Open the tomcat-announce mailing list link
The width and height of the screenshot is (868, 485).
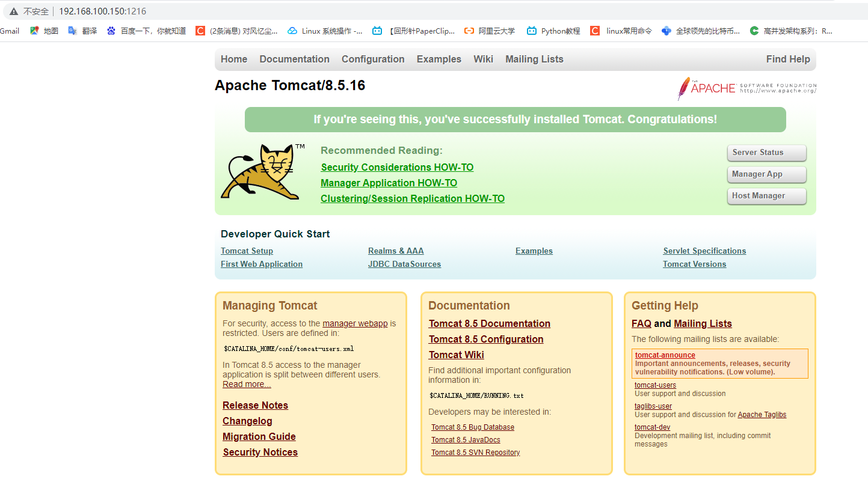(665, 355)
